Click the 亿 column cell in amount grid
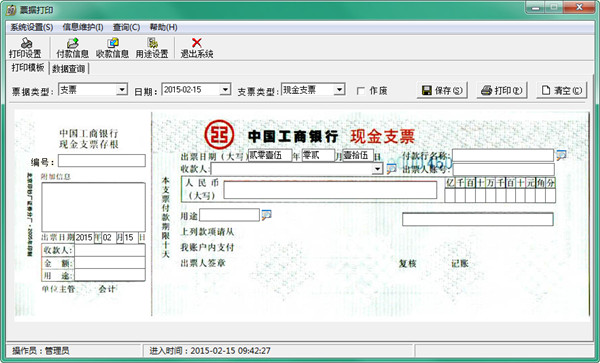 point(450,195)
